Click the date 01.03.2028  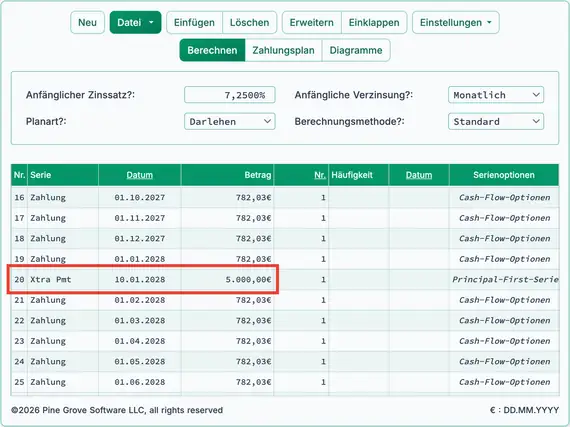[140, 321]
